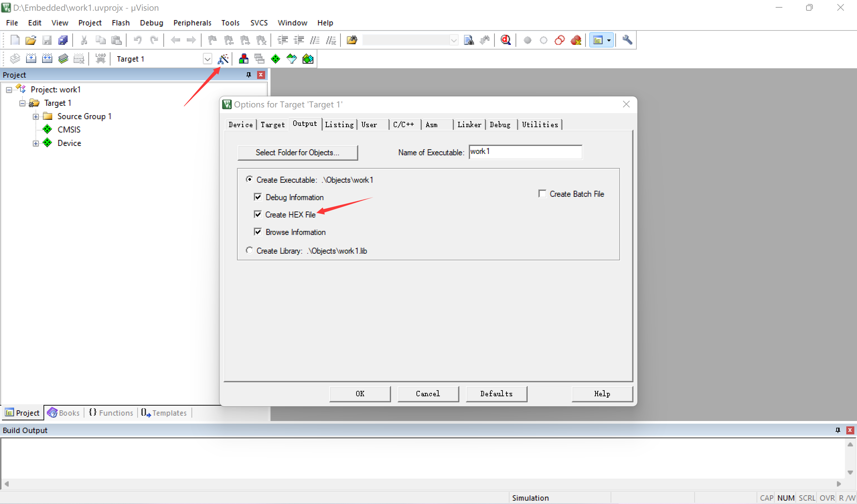The image size is (857, 504).
Task: Switch to Templates tab in Project panel
Action: (164, 413)
